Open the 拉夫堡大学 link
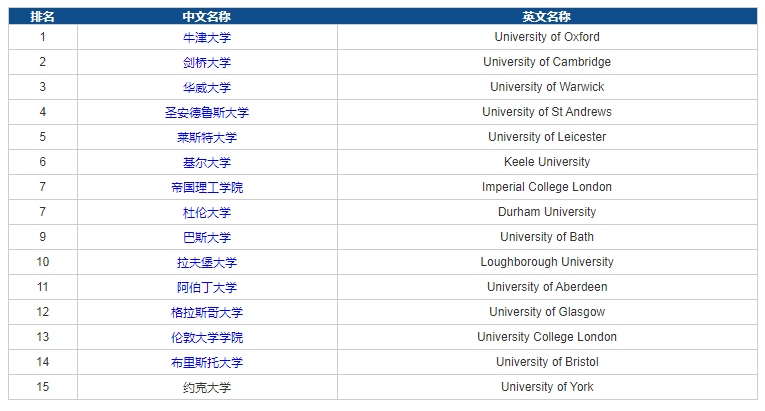 click(x=207, y=262)
